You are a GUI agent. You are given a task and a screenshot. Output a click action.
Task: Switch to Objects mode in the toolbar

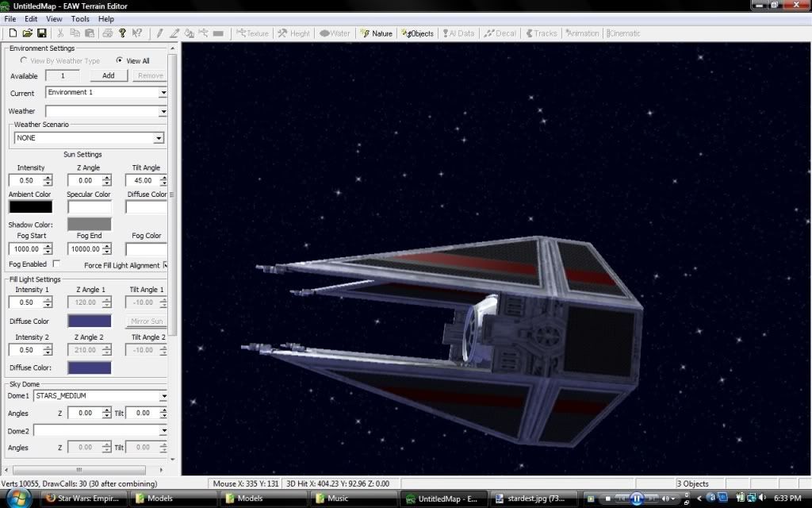(x=417, y=33)
